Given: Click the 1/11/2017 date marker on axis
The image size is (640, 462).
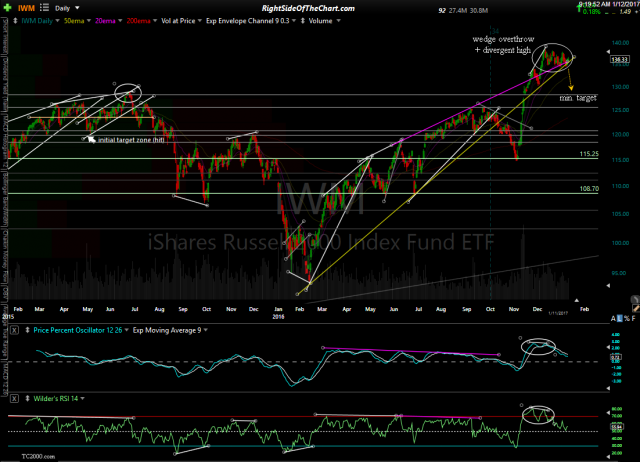Looking at the screenshot, I should pyautogui.click(x=558, y=313).
